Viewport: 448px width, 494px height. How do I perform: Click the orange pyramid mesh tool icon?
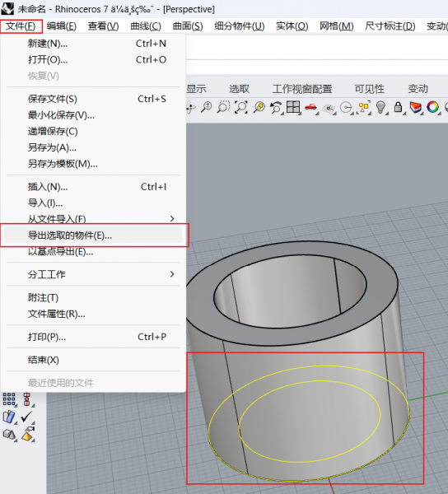pos(28,435)
